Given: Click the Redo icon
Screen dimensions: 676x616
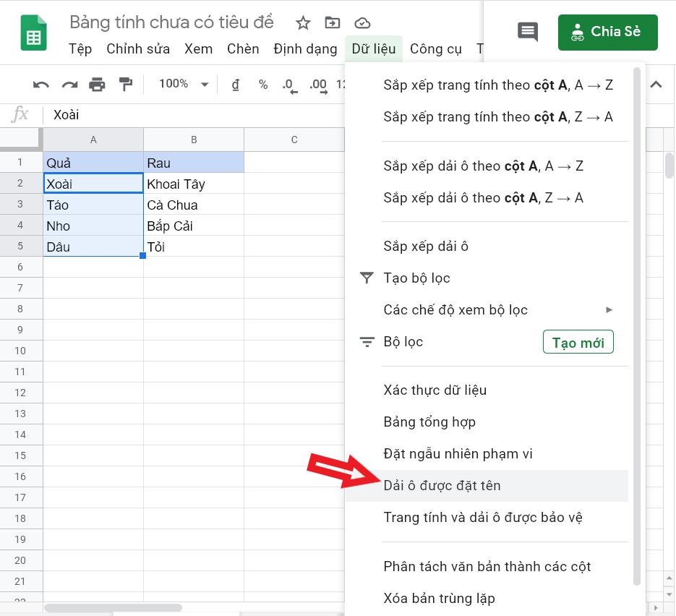Looking at the screenshot, I should tap(69, 85).
